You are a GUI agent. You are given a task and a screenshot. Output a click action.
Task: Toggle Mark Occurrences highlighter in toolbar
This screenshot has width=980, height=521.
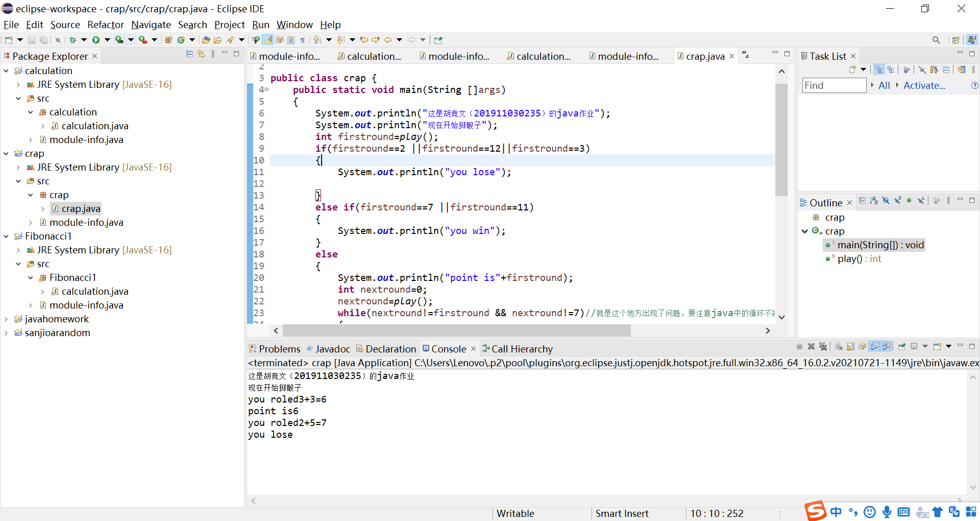(x=267, y=40)
